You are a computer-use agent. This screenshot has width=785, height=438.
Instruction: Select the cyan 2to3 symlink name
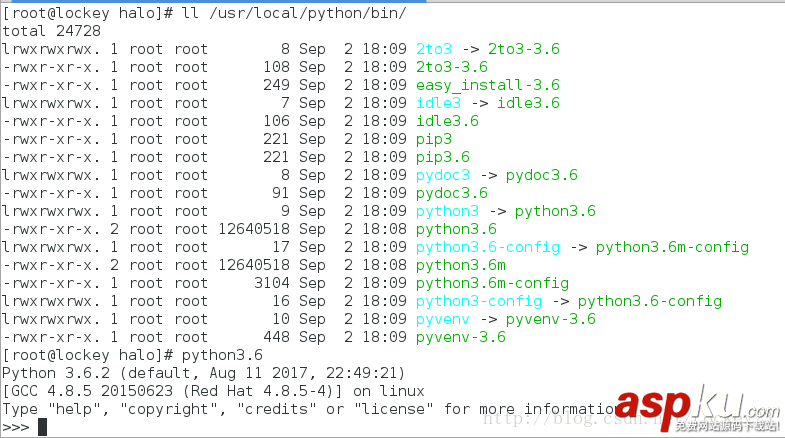click(434, 48)
